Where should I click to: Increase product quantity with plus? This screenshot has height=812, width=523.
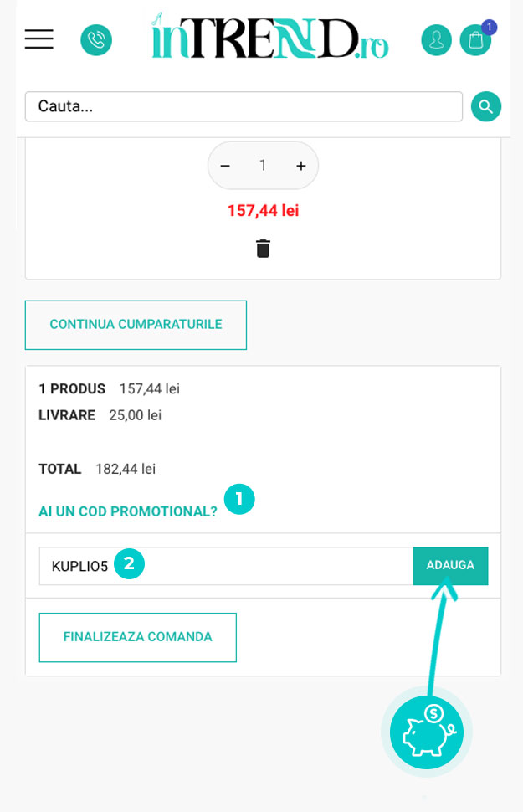pos(301,166)
